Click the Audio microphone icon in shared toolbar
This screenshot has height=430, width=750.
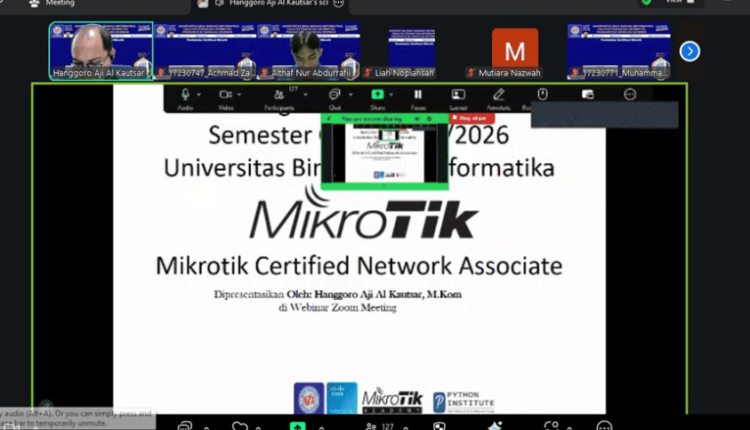185,95
